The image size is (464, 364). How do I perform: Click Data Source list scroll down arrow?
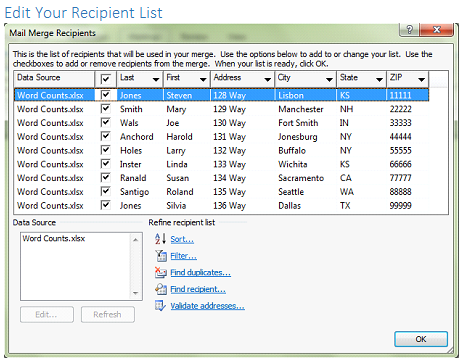point(135,293)
